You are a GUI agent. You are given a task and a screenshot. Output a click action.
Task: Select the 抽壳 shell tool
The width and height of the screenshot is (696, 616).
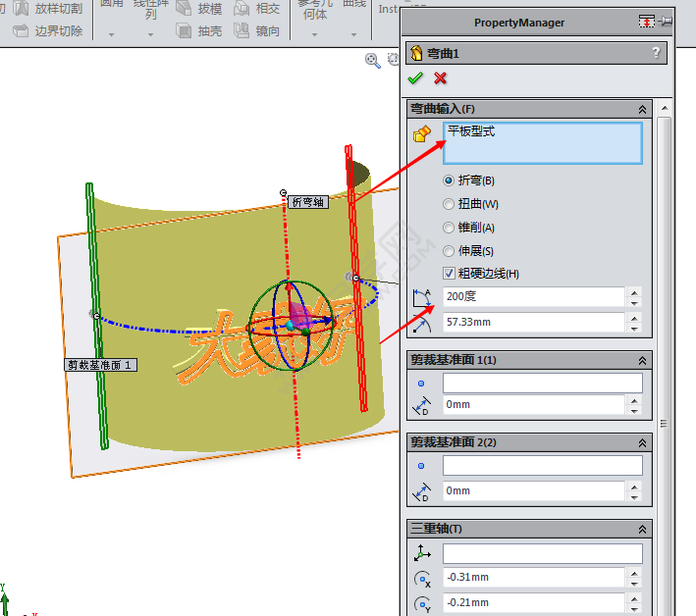coord(199,31)
